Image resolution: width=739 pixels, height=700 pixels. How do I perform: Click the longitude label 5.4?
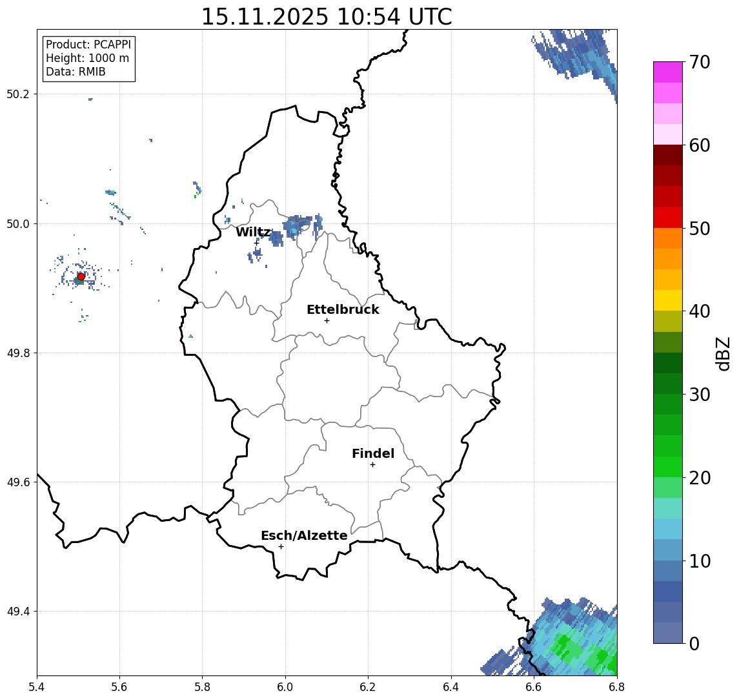click(x=37, y=687)
